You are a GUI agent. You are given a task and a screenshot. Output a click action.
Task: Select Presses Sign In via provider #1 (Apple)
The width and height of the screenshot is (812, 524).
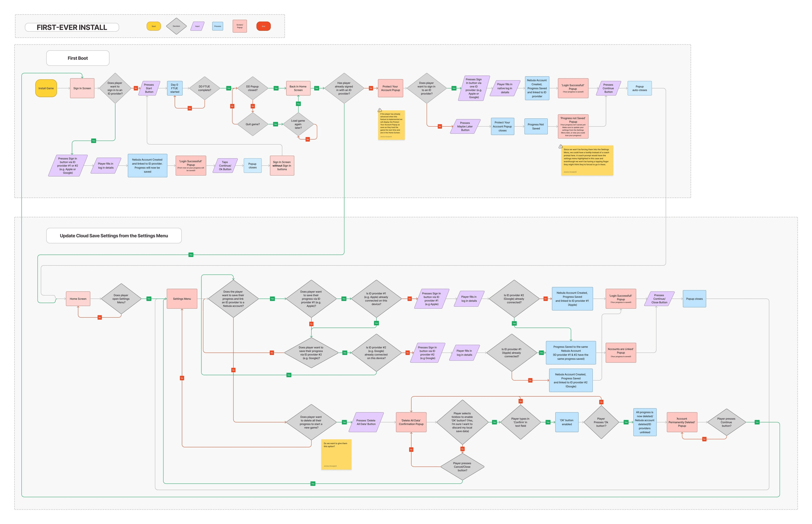[x=432, y=299]
